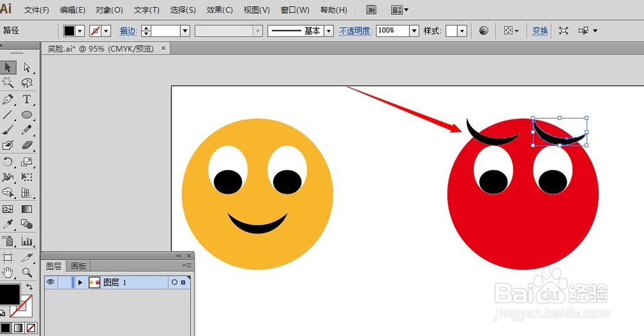Open the 基本 brush definition dropdown
This screenshot has height=336, width=644.
pyautogui.click(x=328, y=31)
